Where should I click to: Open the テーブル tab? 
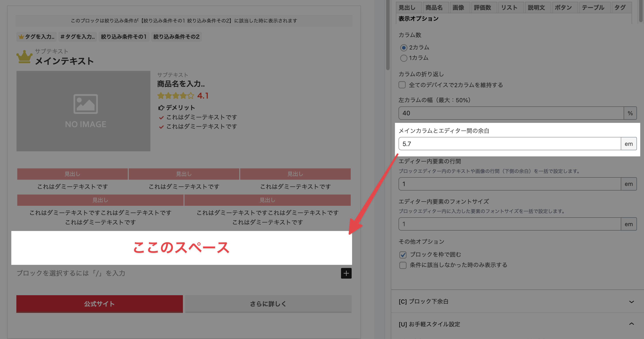click(x=594, y=8)
